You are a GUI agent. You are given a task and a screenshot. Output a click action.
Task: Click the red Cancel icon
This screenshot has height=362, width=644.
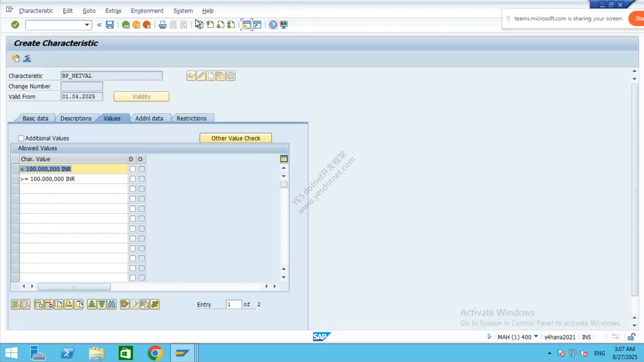(x=147, y=25)
